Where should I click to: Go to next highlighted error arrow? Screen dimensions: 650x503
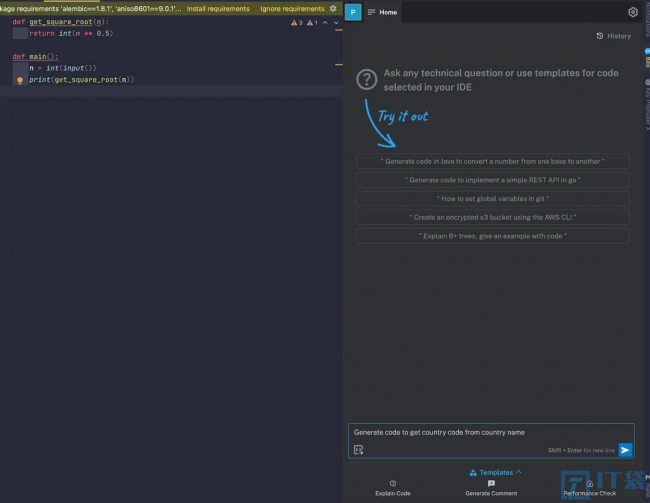336,23
